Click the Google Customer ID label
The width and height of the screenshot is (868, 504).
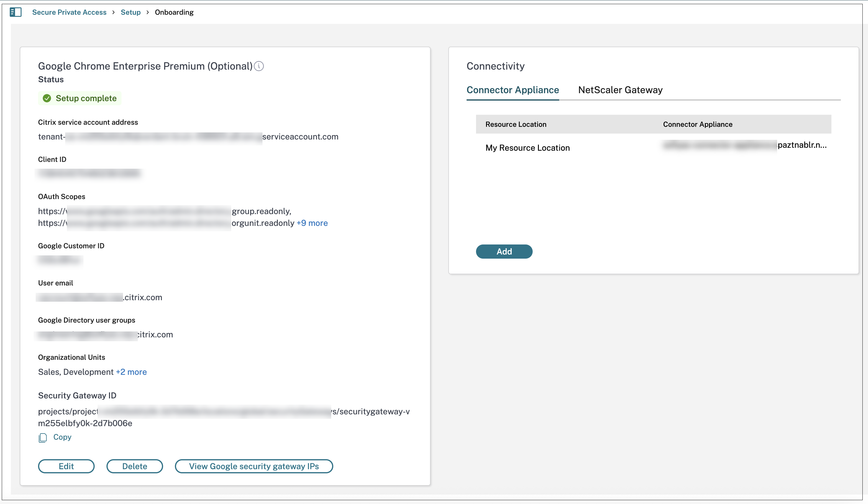pos(71,246)
